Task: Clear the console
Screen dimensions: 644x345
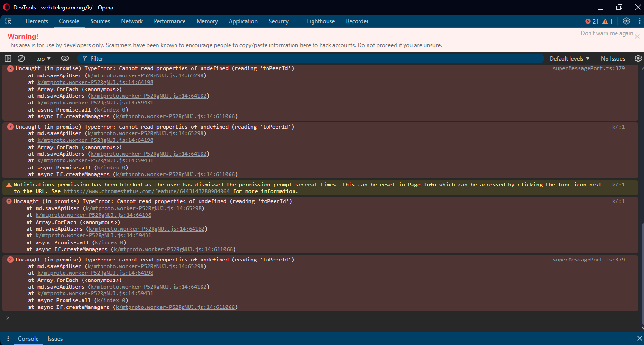Action: [x=21, y=58]
